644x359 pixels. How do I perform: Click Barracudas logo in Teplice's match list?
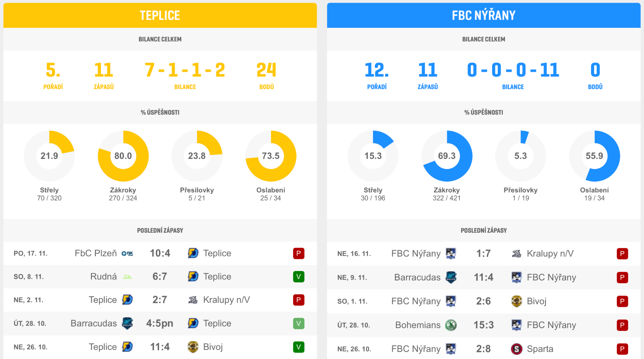tap(127, 323)
